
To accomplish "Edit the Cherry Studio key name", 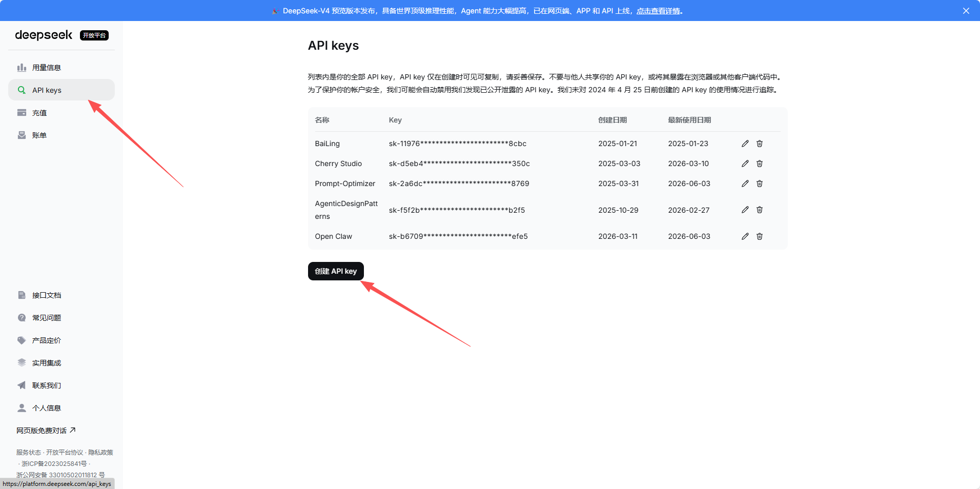I will 745,164.
